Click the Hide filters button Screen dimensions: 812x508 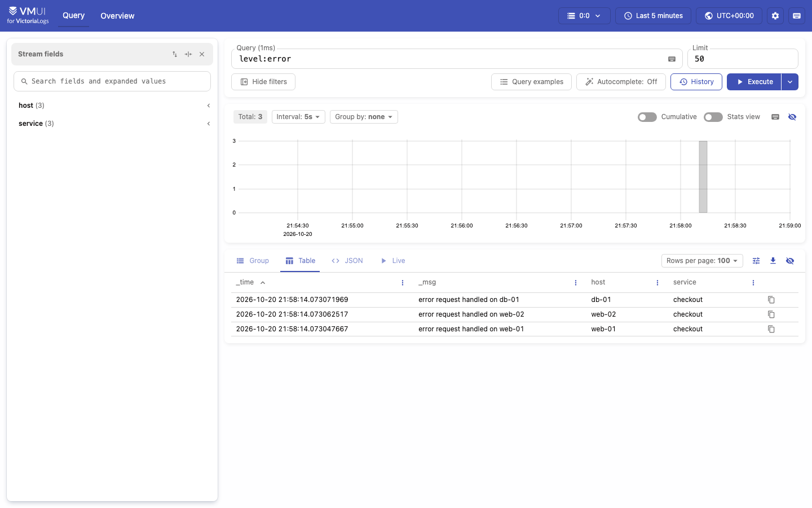[x=263, y=82]
